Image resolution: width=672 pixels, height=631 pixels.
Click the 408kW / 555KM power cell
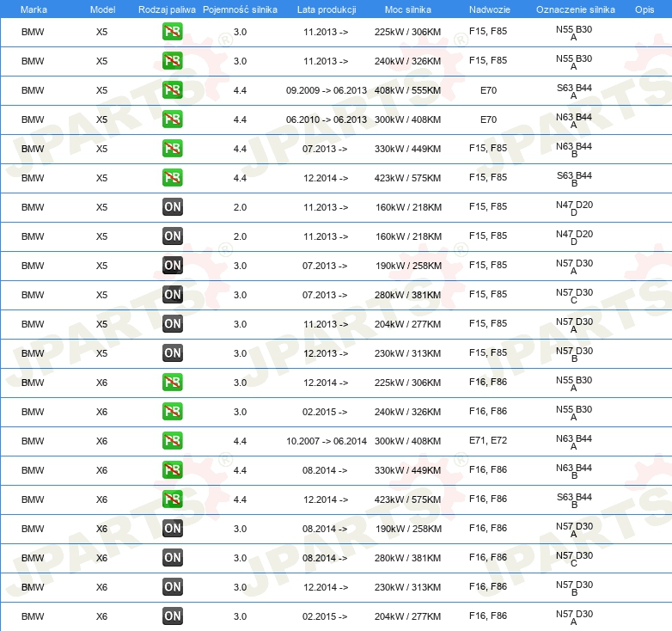[407, 90]
